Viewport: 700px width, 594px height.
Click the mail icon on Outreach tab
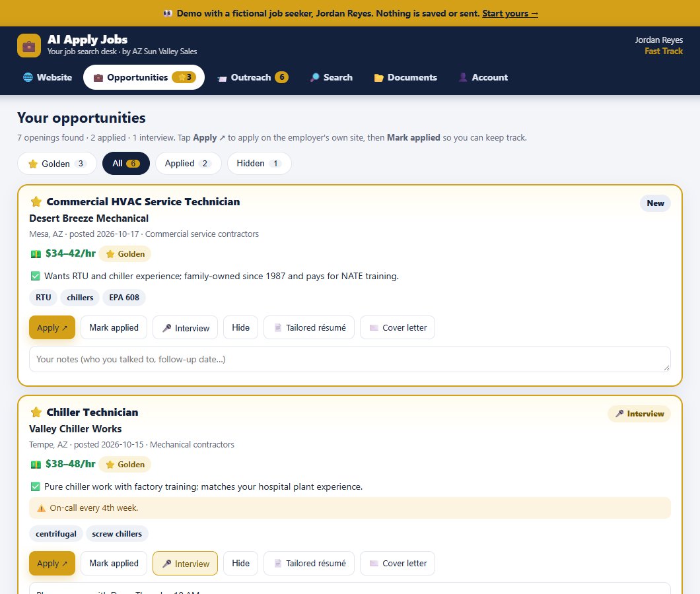click(x=222, y=78)
